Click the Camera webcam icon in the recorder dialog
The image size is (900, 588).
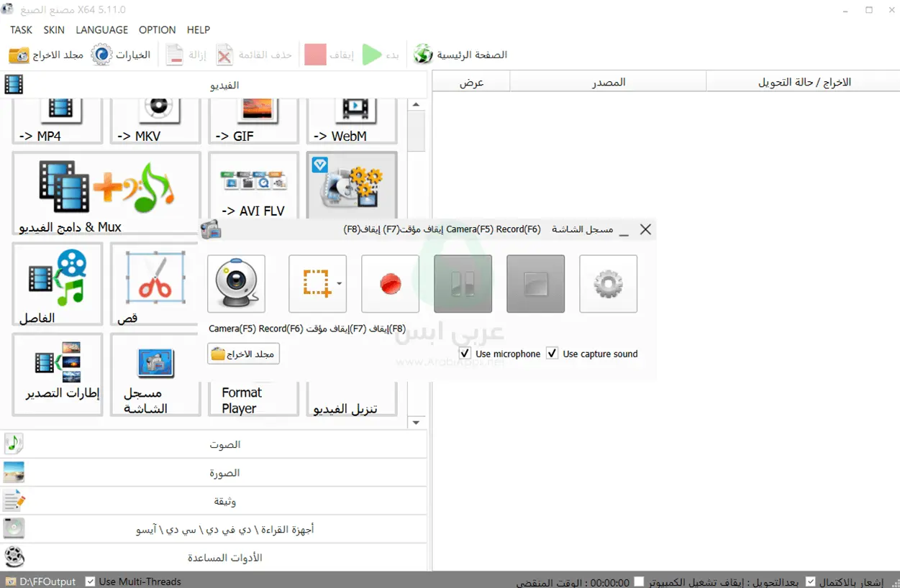point(236,283)
